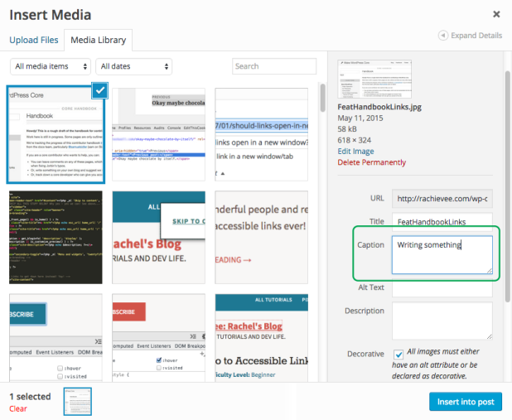
Task: Select the 'should-links-open-in-new' thumbnail
Action: point(261,134)
